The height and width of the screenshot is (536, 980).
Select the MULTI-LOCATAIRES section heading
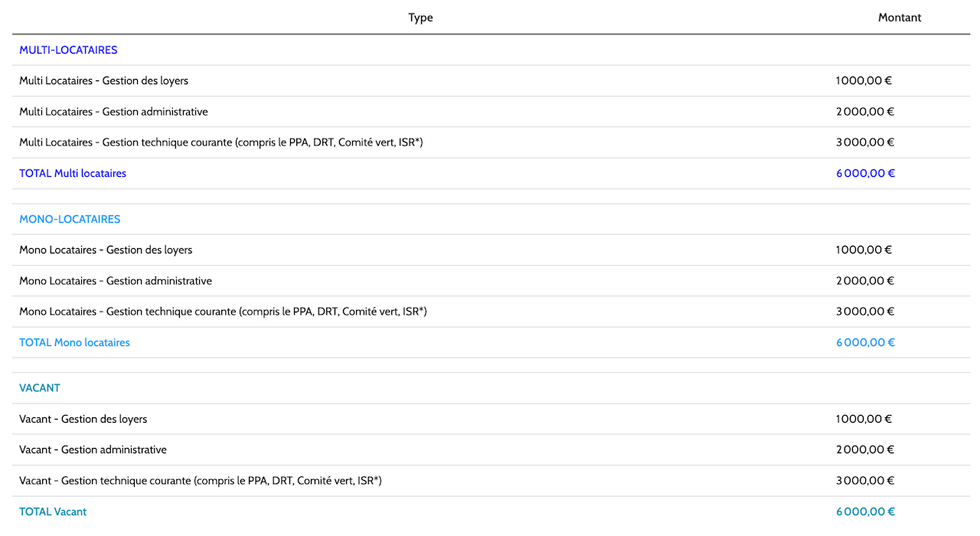[x=68, y=50]
